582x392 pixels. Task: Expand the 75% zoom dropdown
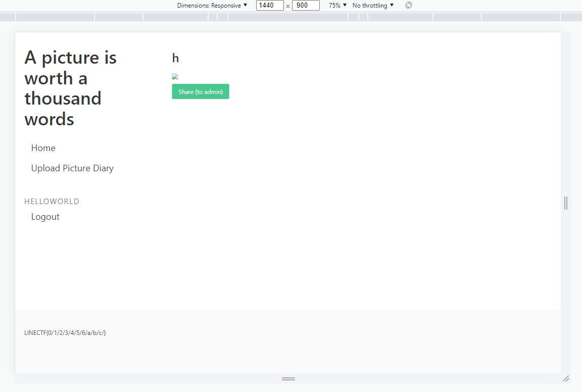coord(337,6)
